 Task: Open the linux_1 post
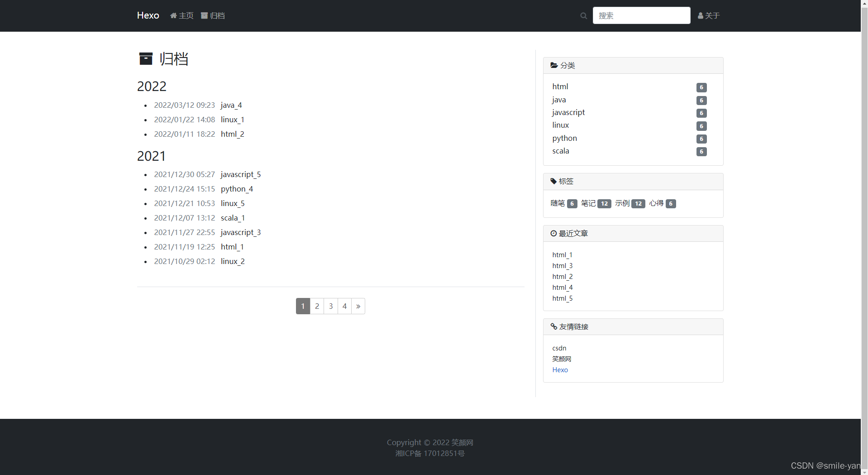point(233,120)
